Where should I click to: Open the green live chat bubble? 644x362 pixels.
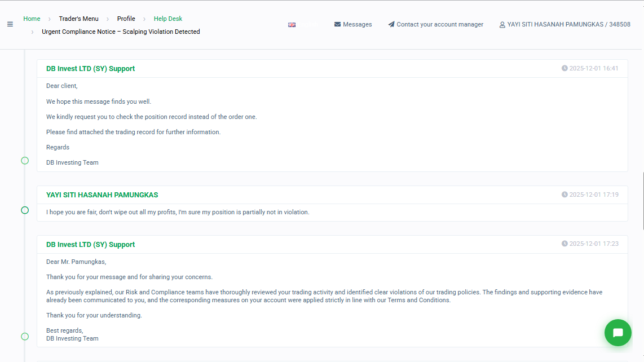tap(617, 333)
